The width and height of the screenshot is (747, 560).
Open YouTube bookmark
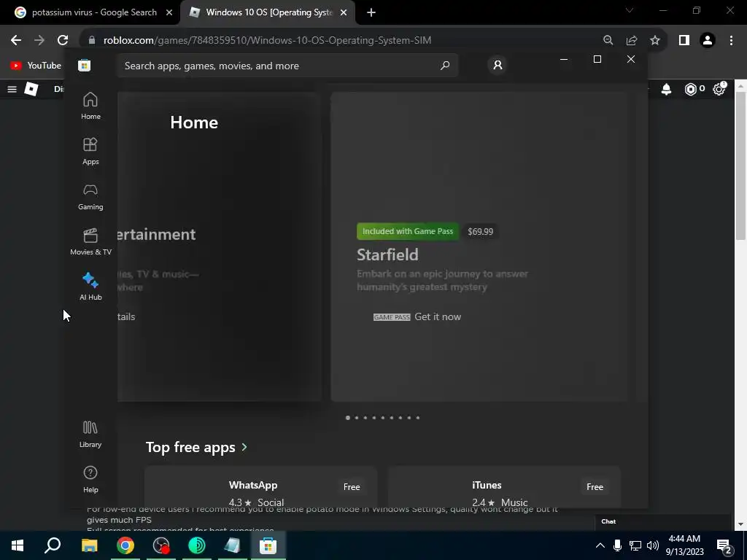pyautogui.click(x=36, y=65)
